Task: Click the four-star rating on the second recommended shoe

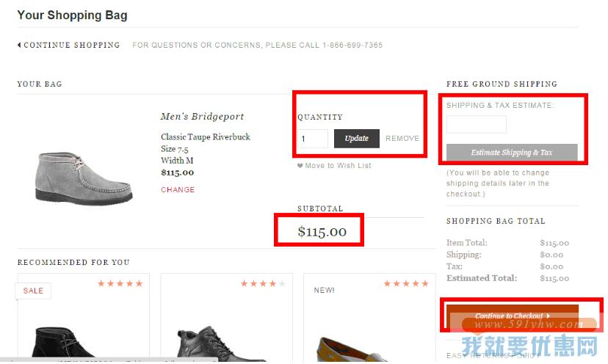Action: pyautogui.click(x=263, y=283)
